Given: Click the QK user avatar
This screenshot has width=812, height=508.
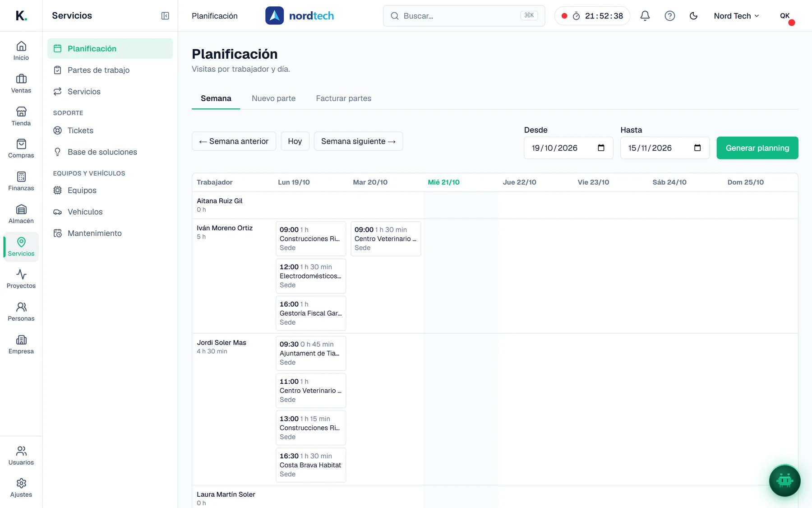Looking at the screenshot, I should coord(785,16).
